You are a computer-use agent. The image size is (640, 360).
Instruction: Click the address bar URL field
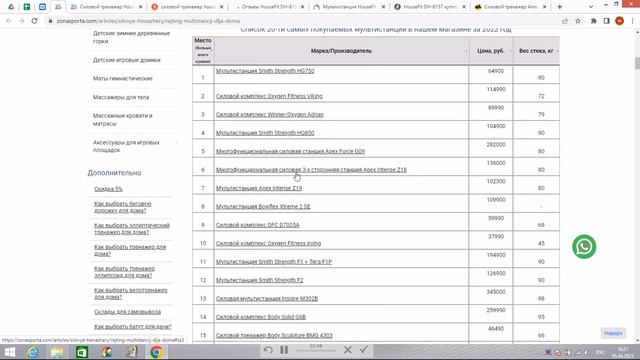pos(302,21)
